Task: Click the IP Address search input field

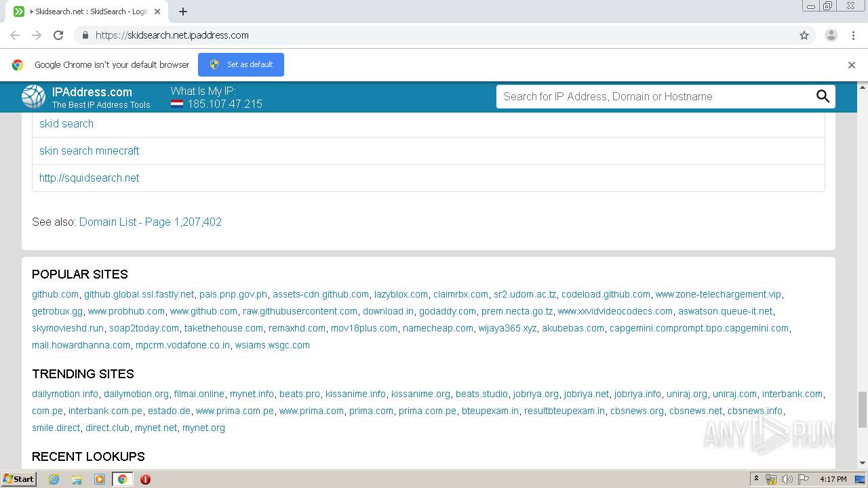Action: [654, 96]
